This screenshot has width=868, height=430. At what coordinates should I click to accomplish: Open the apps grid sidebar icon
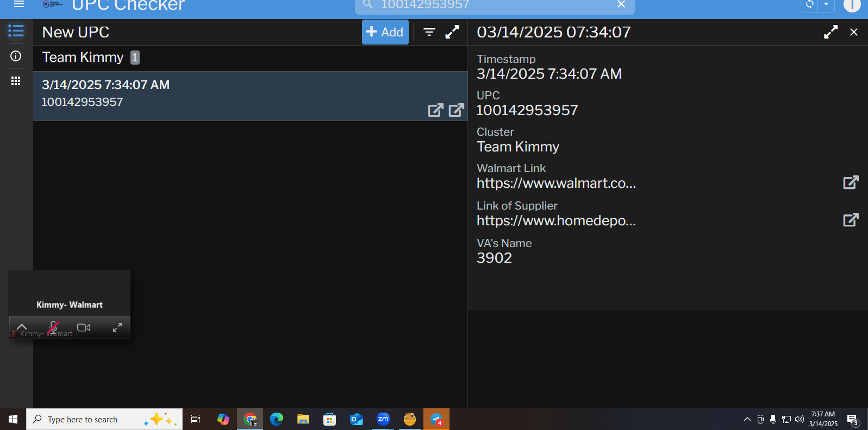(16, 81)
